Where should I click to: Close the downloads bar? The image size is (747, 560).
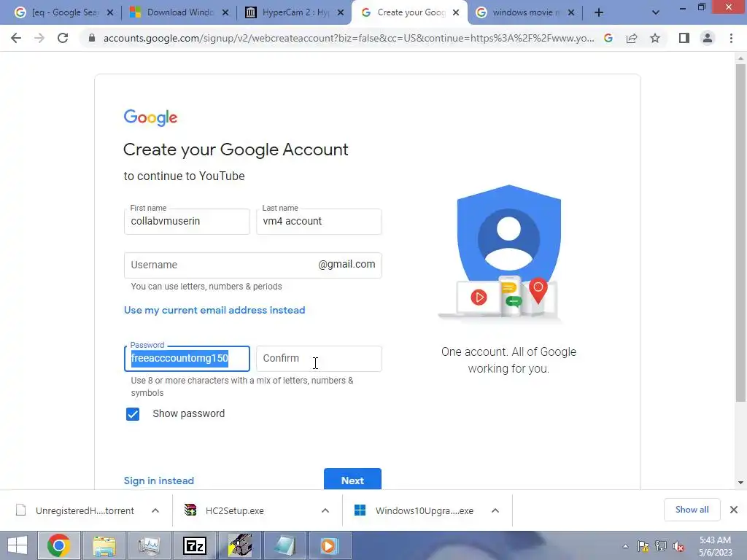pos(734,510)
